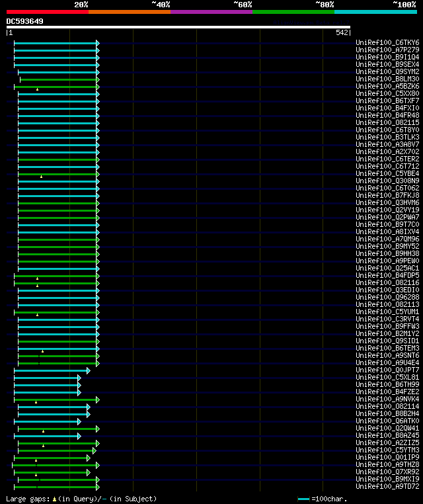Screen dimensions: 423x504
Task: Click the yellow gap marker on A9NVK4 row
Action: pyautogui.click(x=36, y=402)
